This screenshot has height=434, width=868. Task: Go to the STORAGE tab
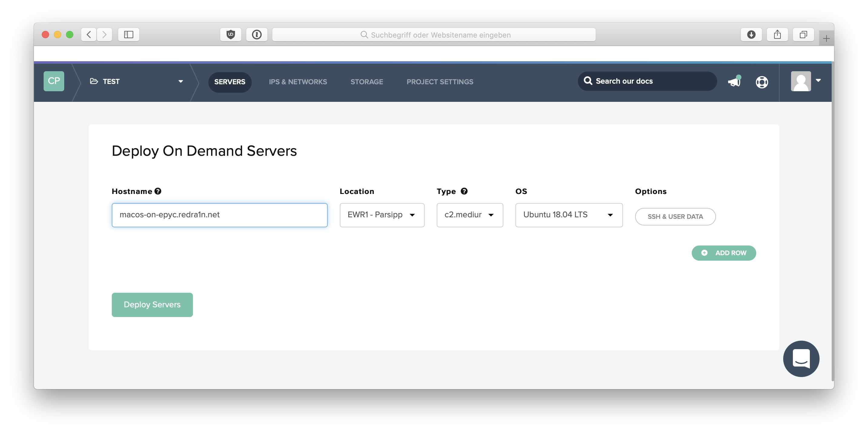click(x=366, y=82)
